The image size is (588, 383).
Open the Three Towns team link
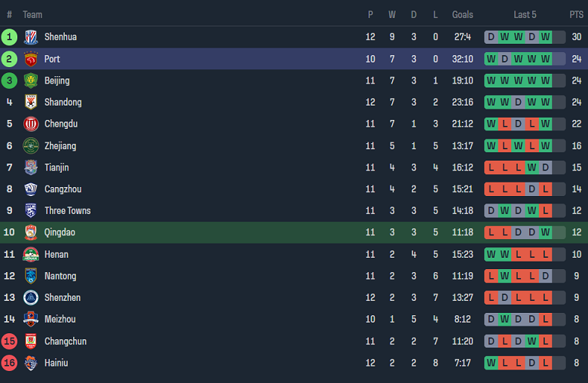tap(67, 211)
